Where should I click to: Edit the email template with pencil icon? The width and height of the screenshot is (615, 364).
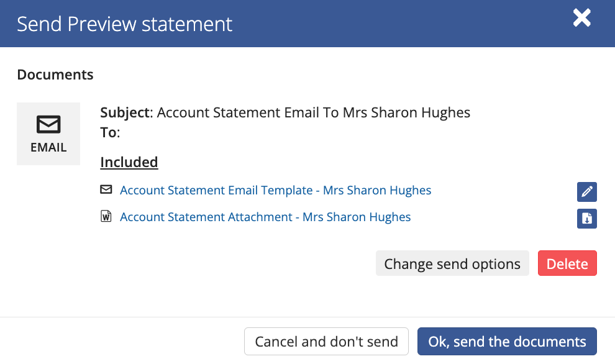[587, 192]
